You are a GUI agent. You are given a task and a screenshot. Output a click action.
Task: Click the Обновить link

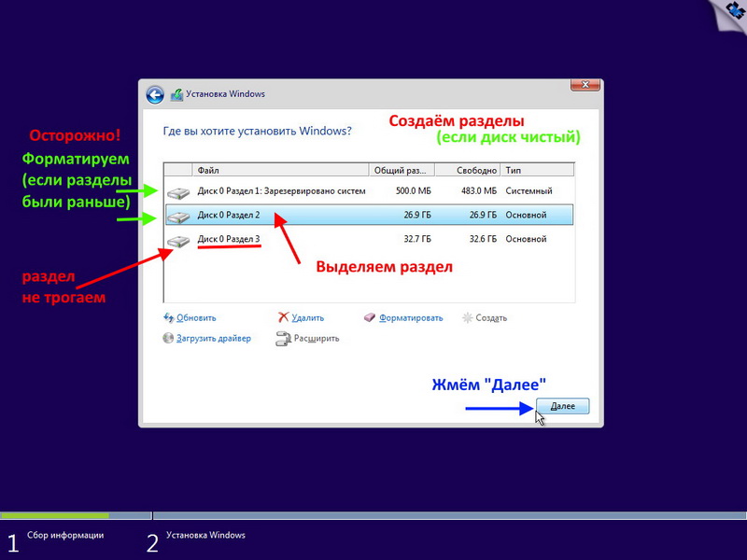click(x=196, y=318)
